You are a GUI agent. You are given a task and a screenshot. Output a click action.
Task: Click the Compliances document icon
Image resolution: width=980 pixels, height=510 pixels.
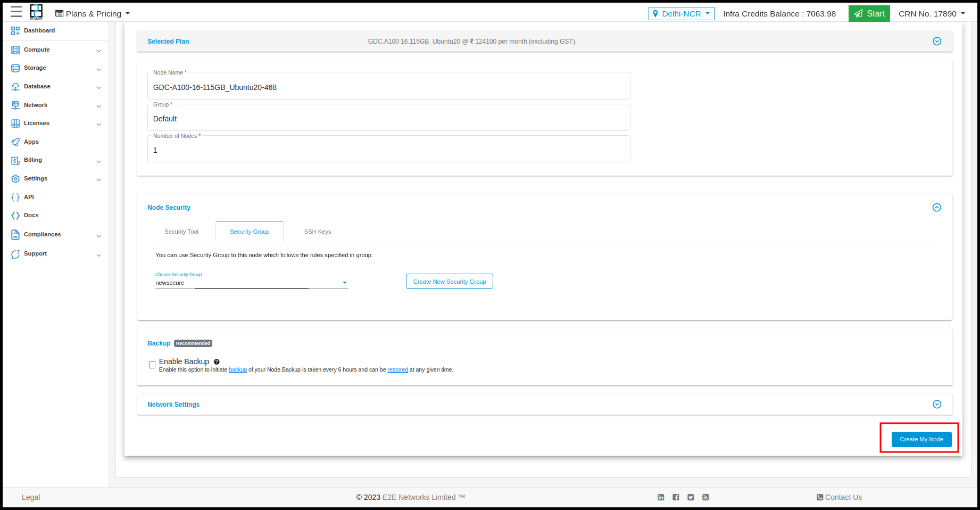coord(15,235)
